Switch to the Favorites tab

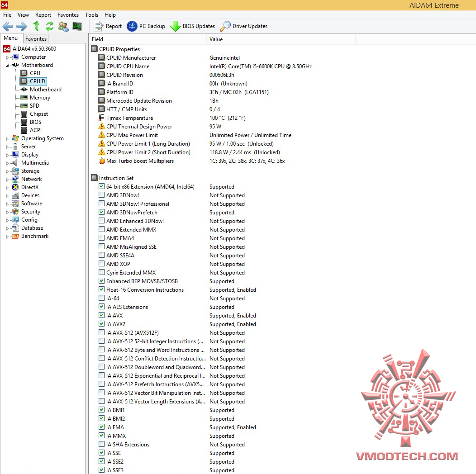click(36, 39)
